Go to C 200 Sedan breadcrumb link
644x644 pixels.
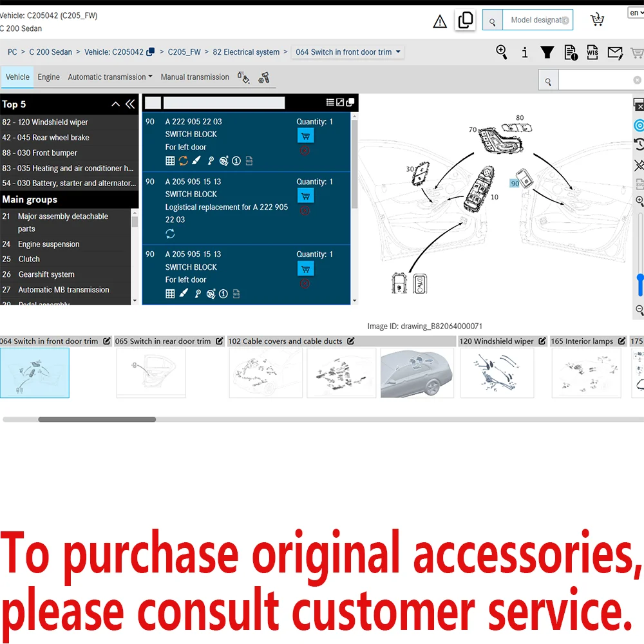(50, 52)
